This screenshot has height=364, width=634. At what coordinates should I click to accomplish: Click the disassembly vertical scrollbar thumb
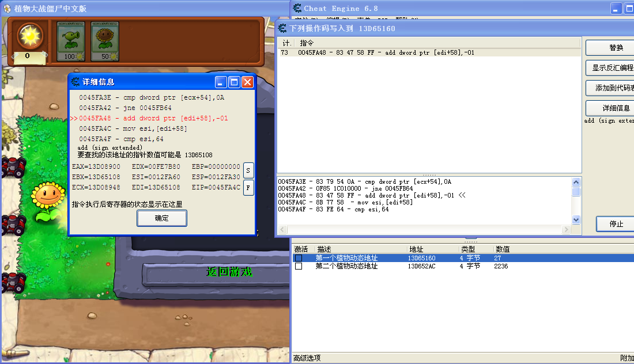point(576,191)
